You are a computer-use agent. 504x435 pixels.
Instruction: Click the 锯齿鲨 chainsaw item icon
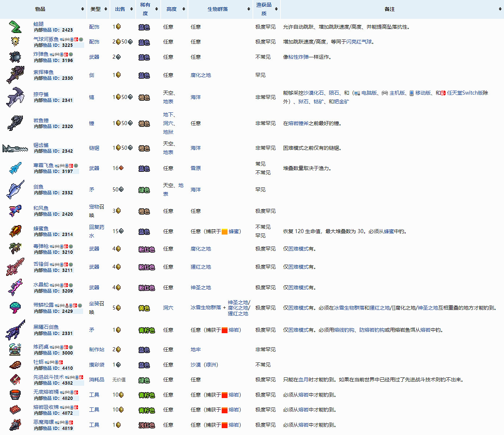pyautogui.click(x=15, y=148)
